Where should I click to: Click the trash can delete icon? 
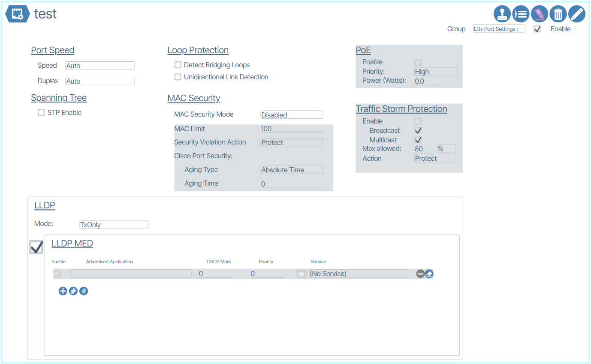click(558, 14)
